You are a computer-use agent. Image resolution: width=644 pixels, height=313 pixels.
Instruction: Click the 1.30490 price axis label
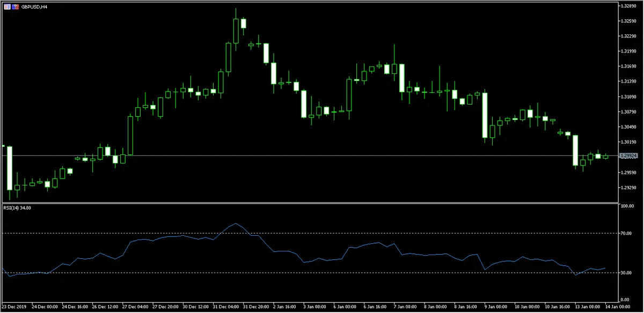[x=630, y=127]
